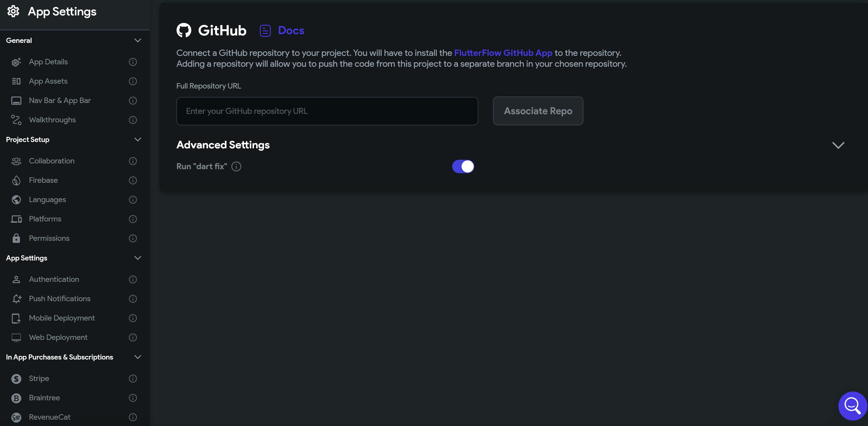
Task: Click the Permissions lock icon
Action: tap(16, 238)
